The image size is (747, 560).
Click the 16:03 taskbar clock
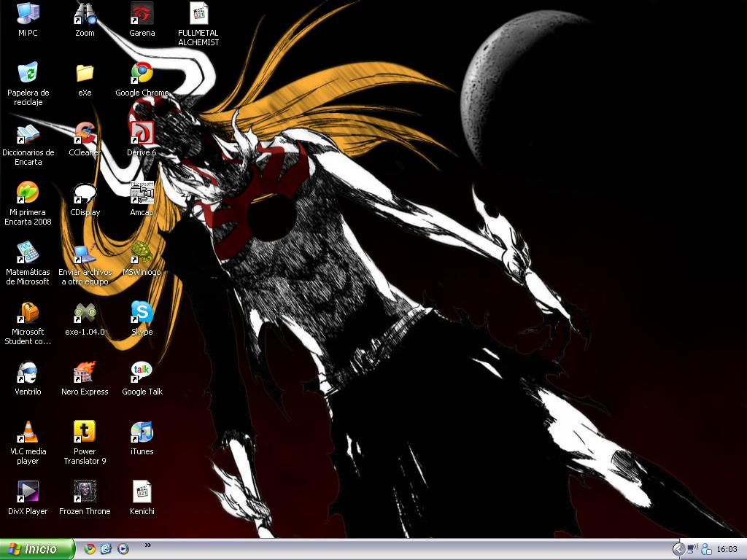pyautogui.click(x=727, y=550)
